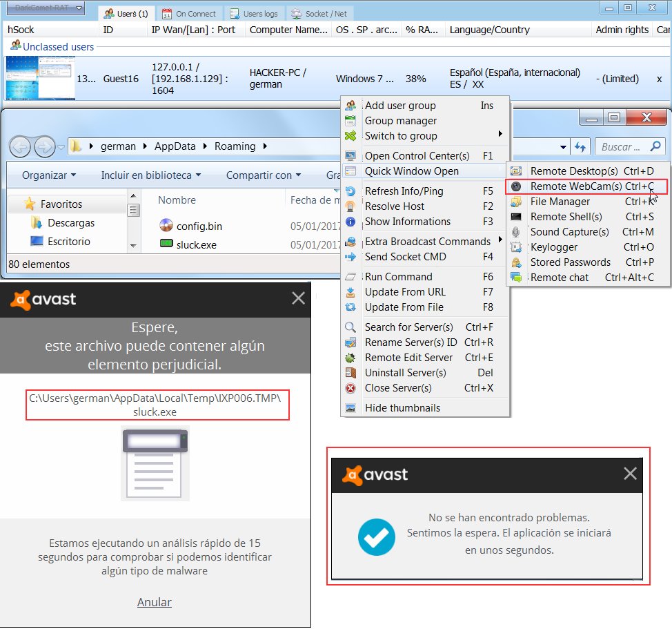Click the Send Socket CMD arrow icon
Viewport: 672px width, 629px height.
350,257
